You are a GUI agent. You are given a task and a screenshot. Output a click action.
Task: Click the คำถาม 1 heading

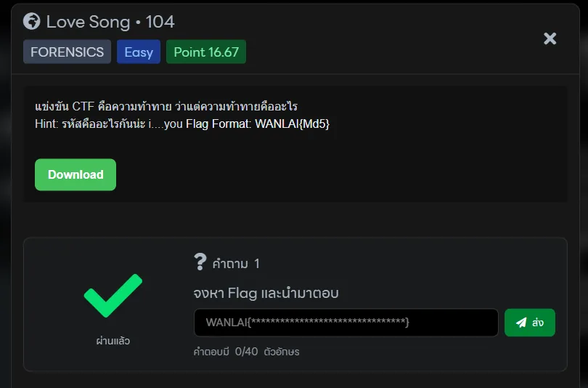pos(236,264)
